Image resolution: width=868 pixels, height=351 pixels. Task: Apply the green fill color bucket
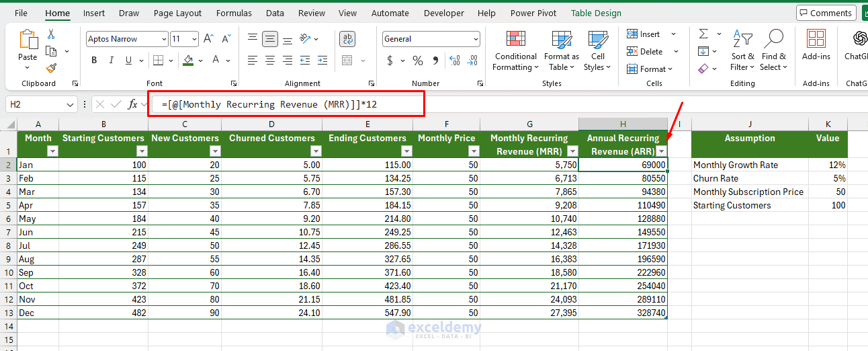[x=189, y=61]
